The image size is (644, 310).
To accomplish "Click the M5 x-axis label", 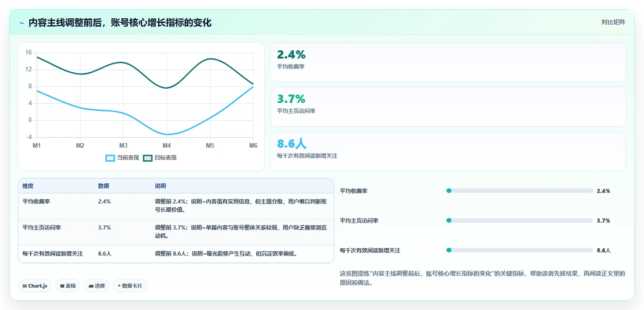I will 210,145.
